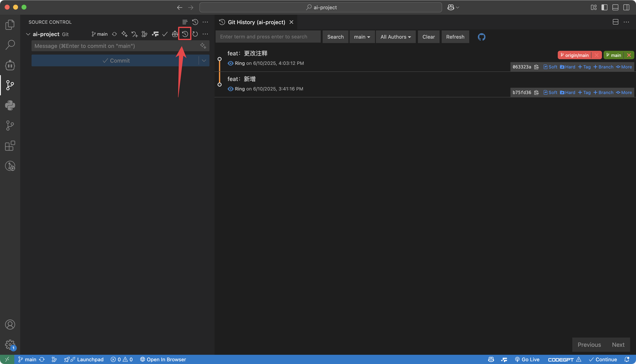Remove the green main ref label
The height and width of the screenshot is (364, 636).
pyautogui.click(x=629, y=55)
